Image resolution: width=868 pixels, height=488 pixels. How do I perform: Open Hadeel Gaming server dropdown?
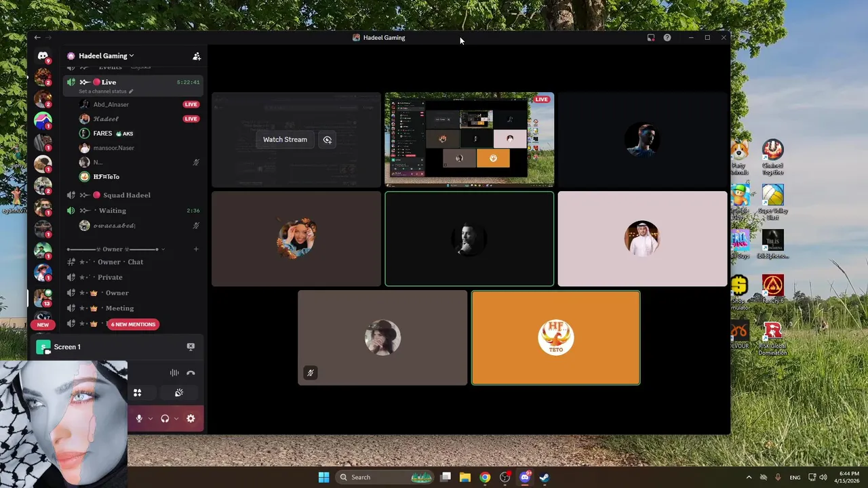[x=106, y=56]
